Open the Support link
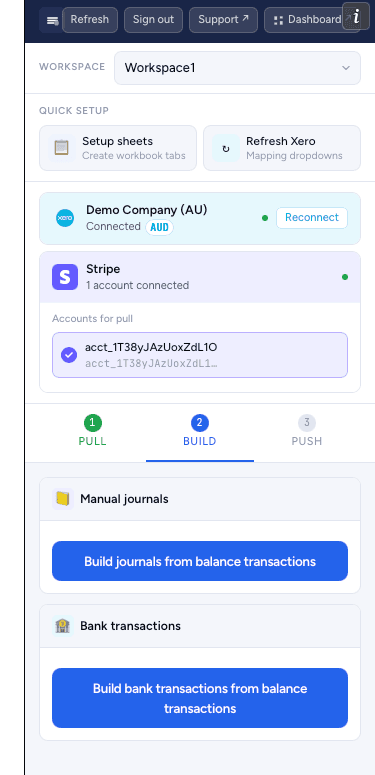The image size is (375, 775). click(x=223, y=20)
